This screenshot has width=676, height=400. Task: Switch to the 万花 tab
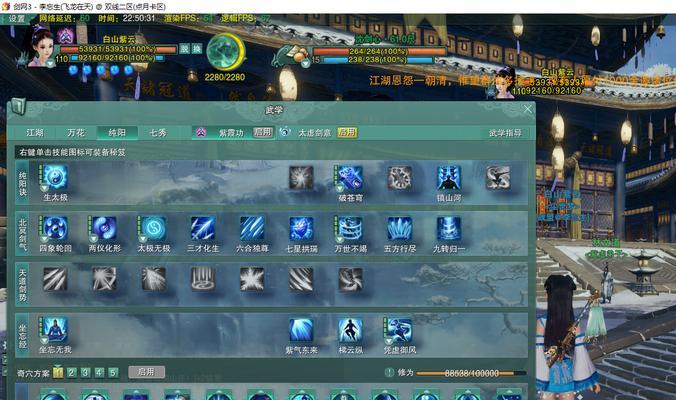tap(76, 133)
